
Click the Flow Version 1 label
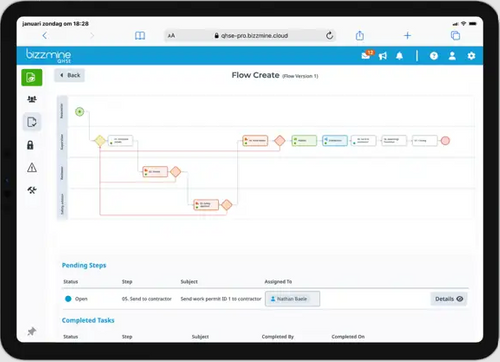coord(300,76)
